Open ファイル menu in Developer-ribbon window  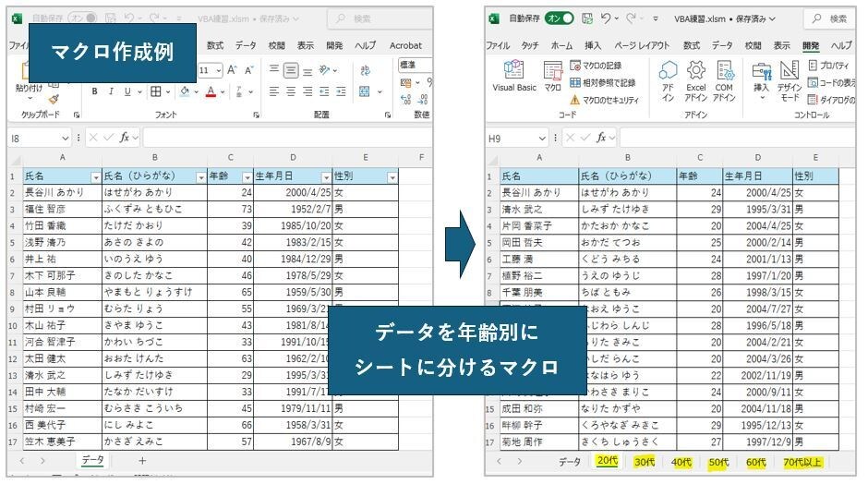(498, 45)
